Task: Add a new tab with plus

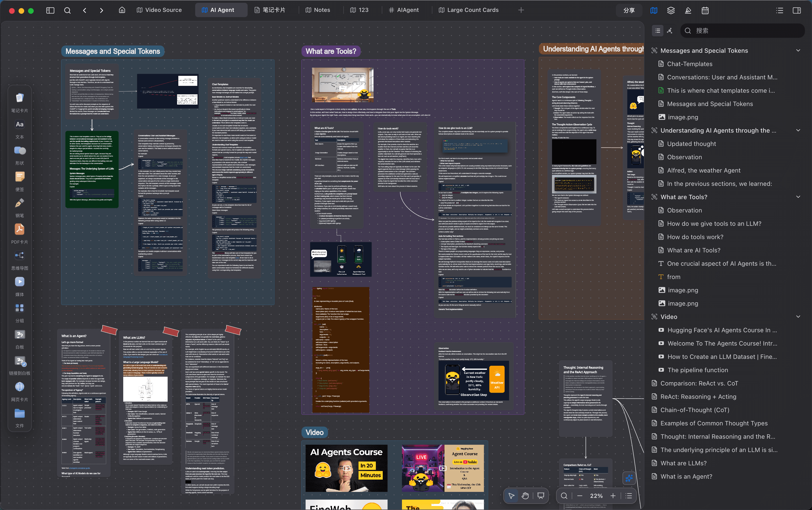Action: 521,10
